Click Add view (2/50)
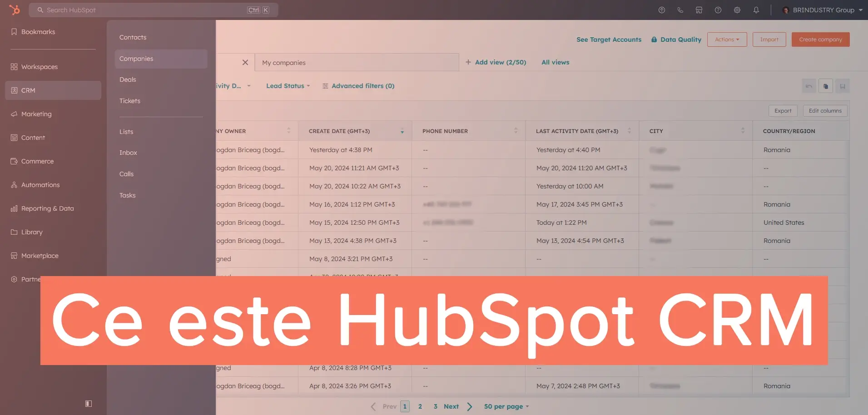Viewport: 868px width, 415px height. click(x=496, y=62)
